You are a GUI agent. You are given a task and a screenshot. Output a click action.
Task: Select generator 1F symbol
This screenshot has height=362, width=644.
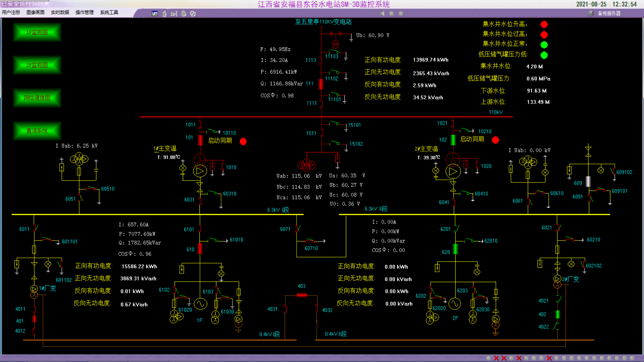click(x=200, y=304)
